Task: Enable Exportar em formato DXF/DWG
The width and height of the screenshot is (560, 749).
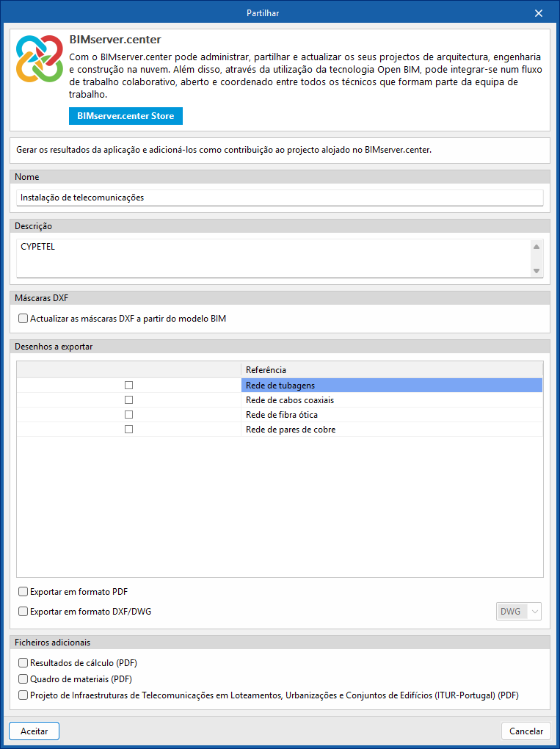Action: point(23,611)
